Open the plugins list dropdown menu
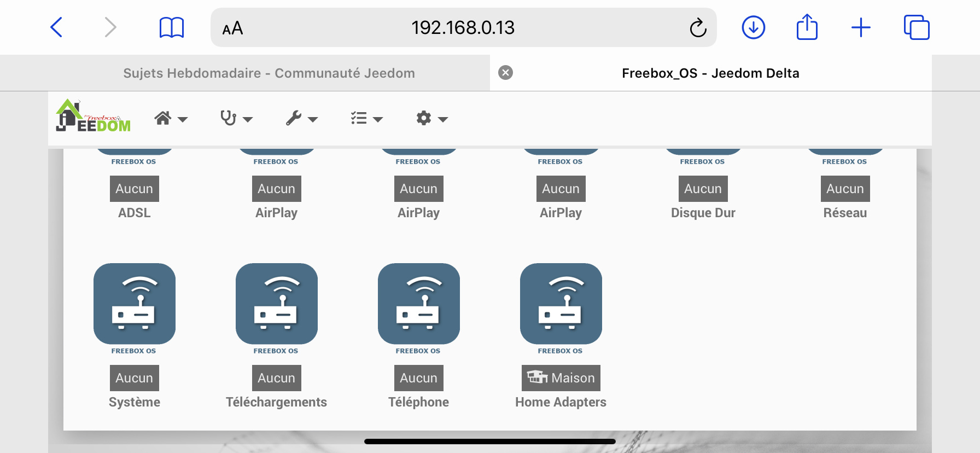The image size is (980, 453). pos(367,118)
